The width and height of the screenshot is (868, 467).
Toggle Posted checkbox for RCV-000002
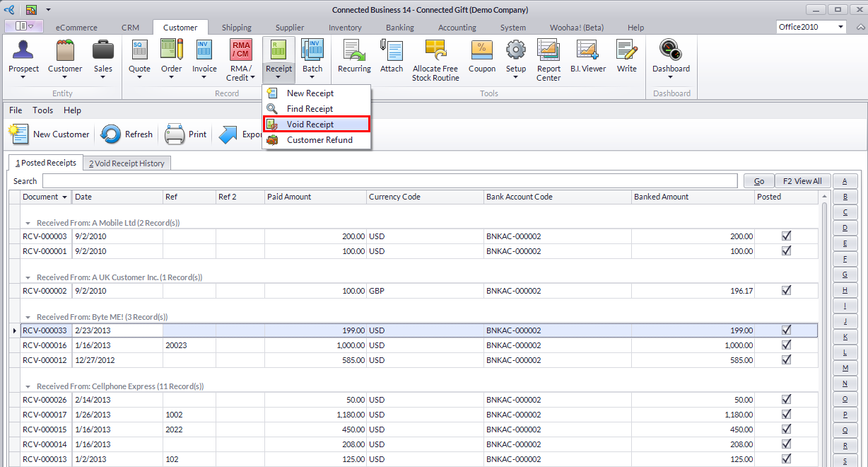pos(786,291)
